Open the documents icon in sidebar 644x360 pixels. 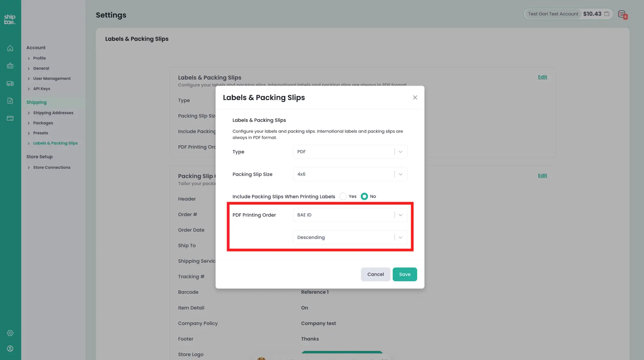click(x=10, y=101)
